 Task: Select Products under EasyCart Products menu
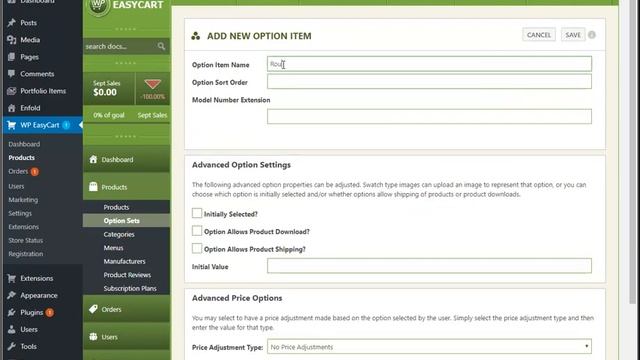click(x=116, y=207)
